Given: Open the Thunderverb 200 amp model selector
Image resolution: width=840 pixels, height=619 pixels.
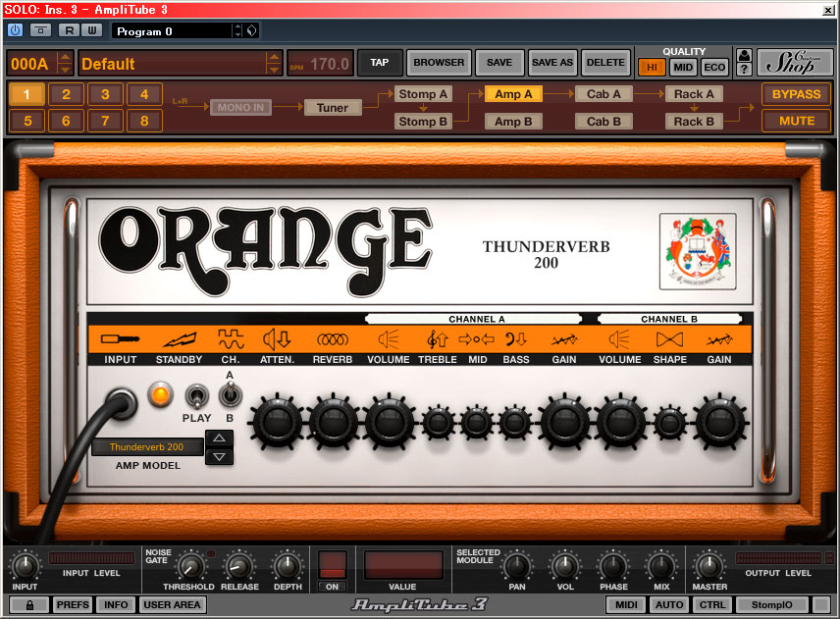Looking at the screenshot, I should 147,447.
